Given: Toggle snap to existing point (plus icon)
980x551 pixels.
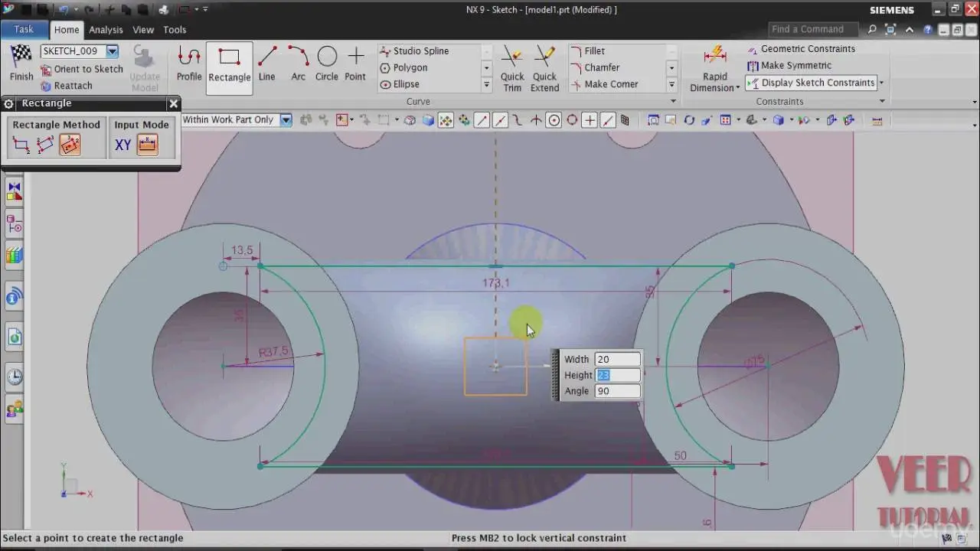Looking at the screenshot, I should pyautogui.click(x=590, y=120).
